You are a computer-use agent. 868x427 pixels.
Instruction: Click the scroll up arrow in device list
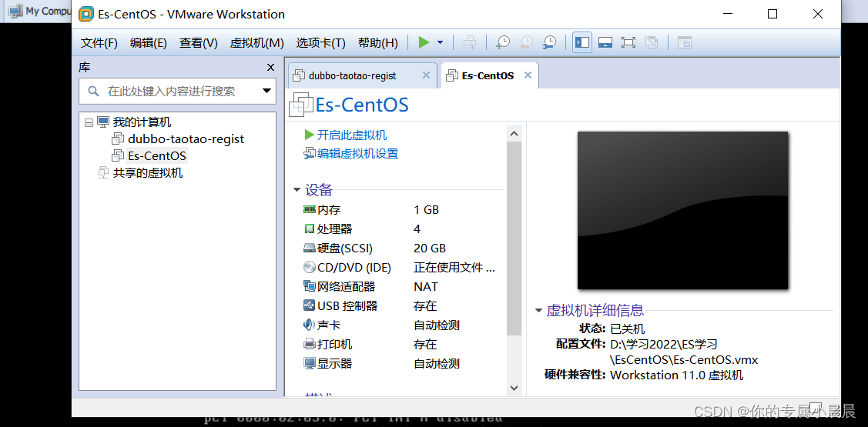pos(514,134)
